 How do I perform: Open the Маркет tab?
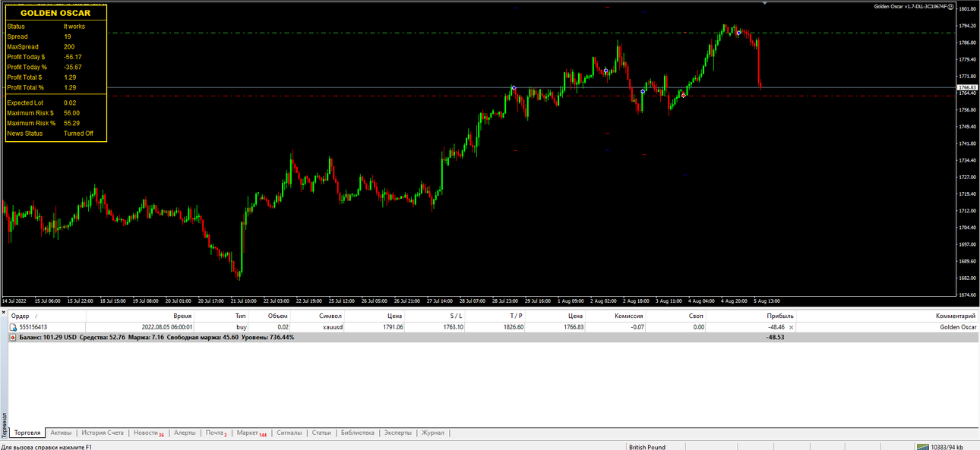click(251, 433)
